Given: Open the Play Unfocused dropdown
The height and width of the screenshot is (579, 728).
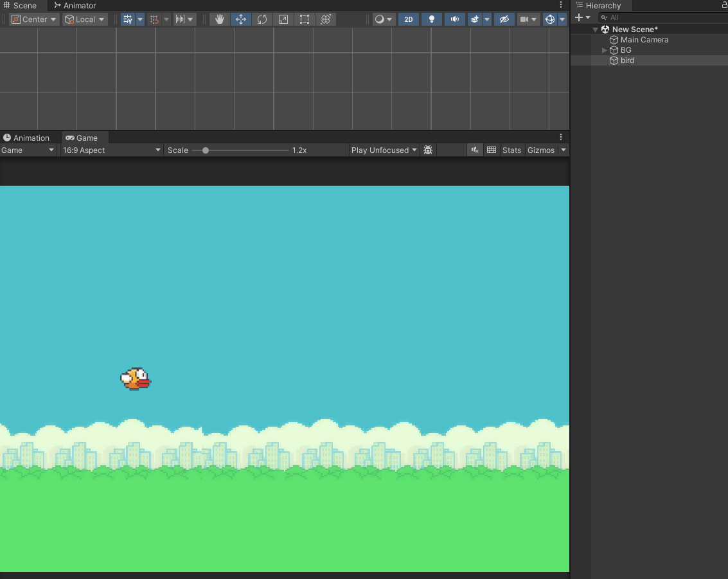Looking at the screenshot, I should pos(384,150).
